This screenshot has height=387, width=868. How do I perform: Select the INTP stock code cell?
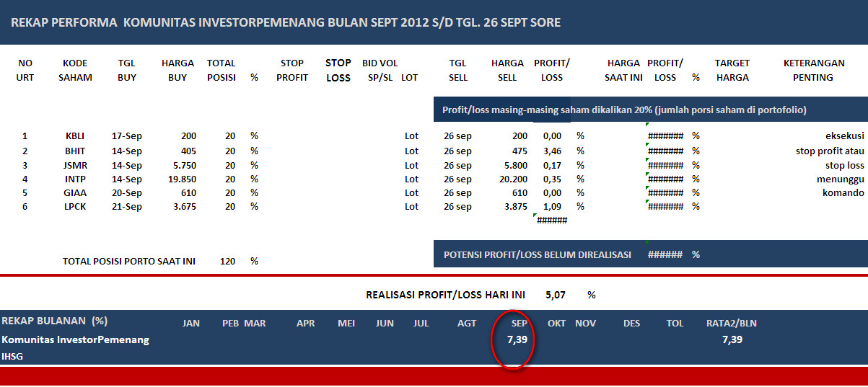(x=75, y=179)
